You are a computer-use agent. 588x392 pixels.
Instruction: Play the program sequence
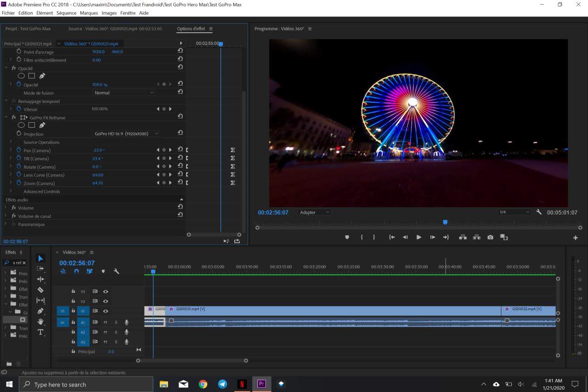[418, 237]
